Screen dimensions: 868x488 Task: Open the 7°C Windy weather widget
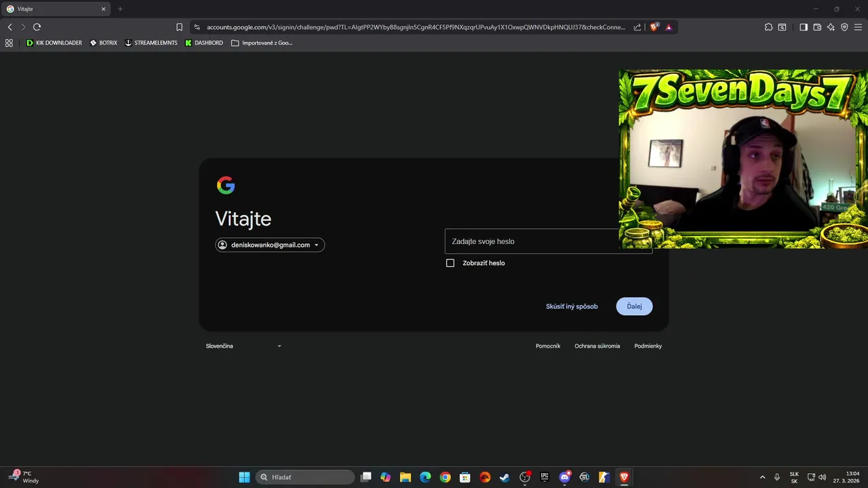click(x=24, y=477)
